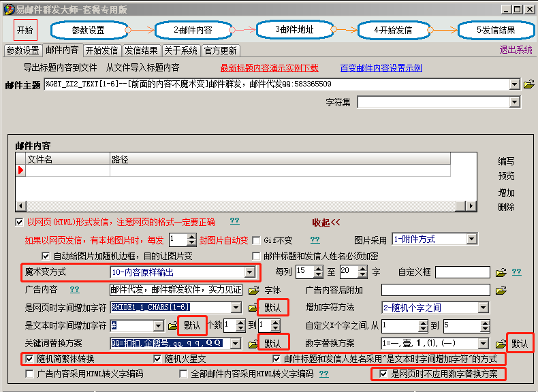Viewport: 538px width, 392px height.
Task: Focus the 广告内容 input field
Action: click(x=176, y=290)
